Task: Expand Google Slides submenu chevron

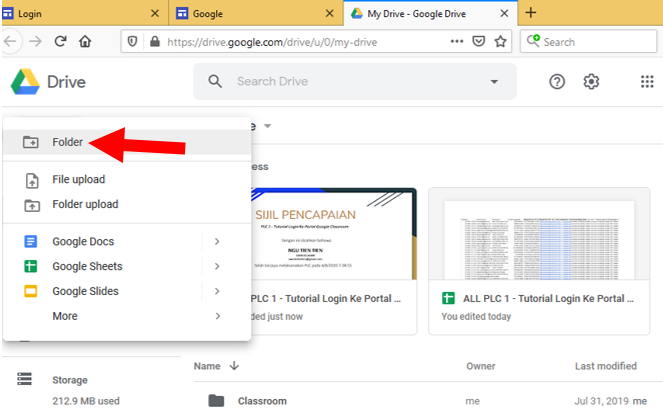Action: point(217,291)
